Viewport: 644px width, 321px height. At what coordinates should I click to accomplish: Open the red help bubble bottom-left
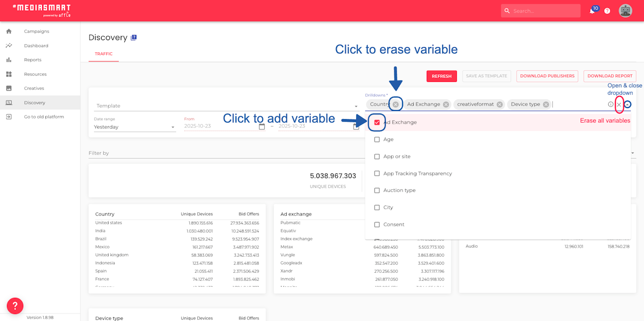pos(15,306)
